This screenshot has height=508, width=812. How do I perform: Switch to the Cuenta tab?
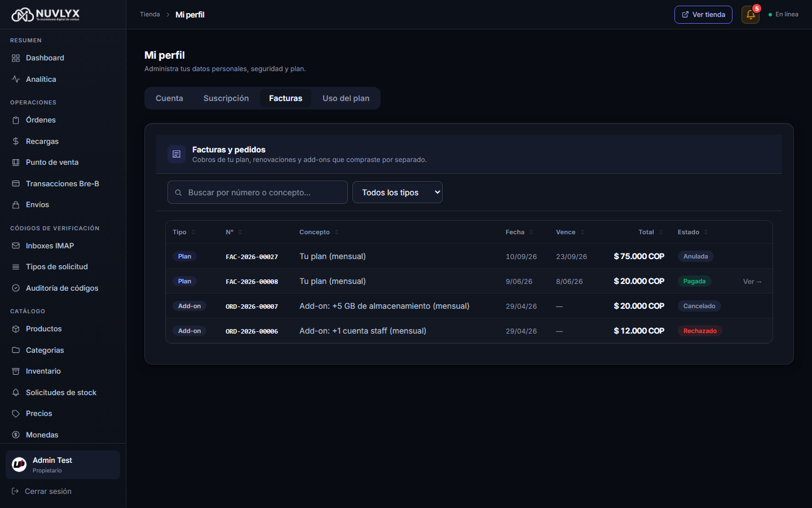(169, 98)
